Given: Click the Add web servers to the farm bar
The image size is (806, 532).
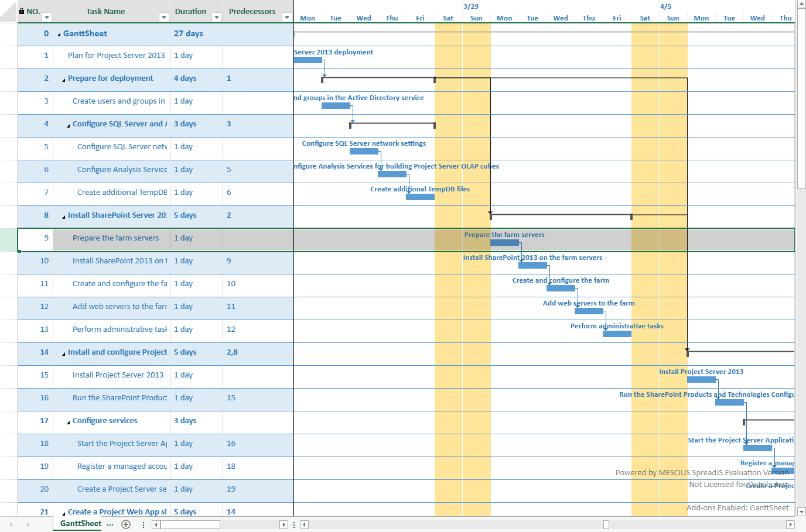Looking at the screenshot, I should [x=589, y=311].
